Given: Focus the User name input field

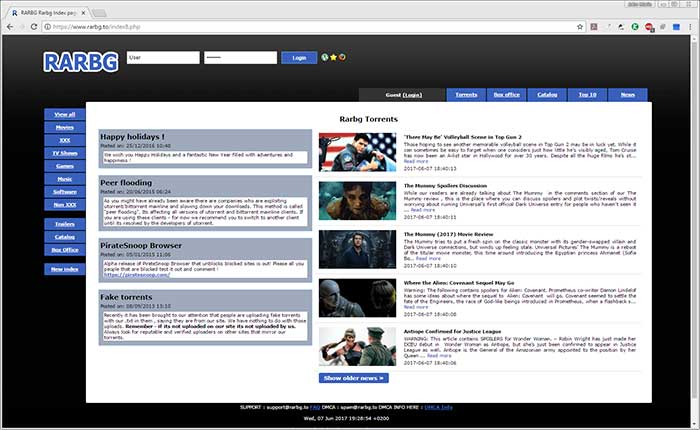Looking at the screenshot, I should point(163,58).
